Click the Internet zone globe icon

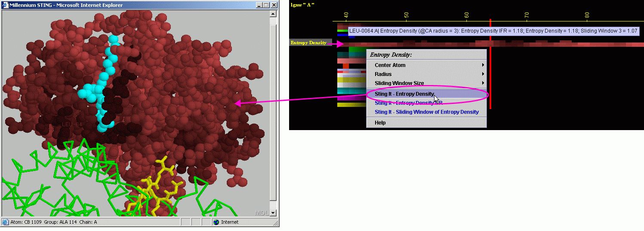216,222
